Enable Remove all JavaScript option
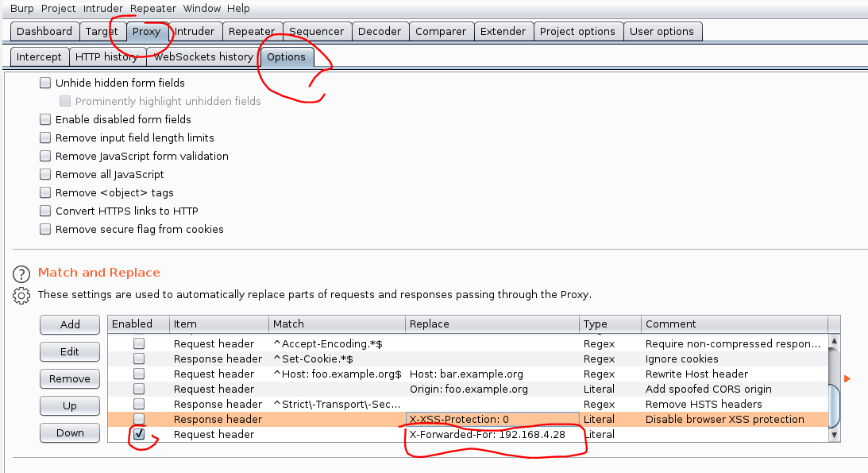Screen dimensions: 868x473 coord(45,174)
